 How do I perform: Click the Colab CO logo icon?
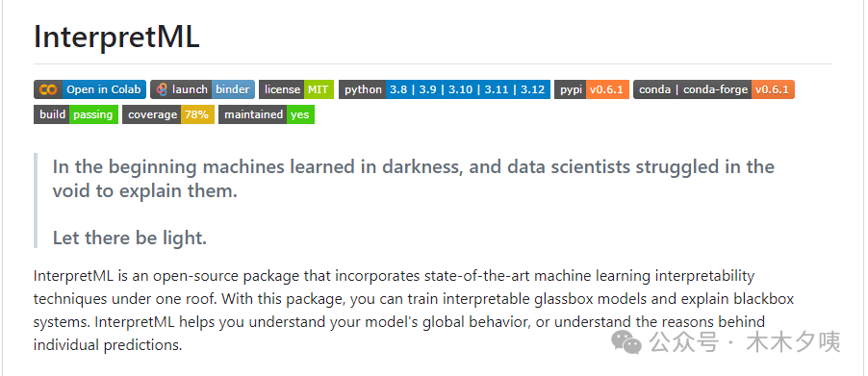[x=48, y=89]
